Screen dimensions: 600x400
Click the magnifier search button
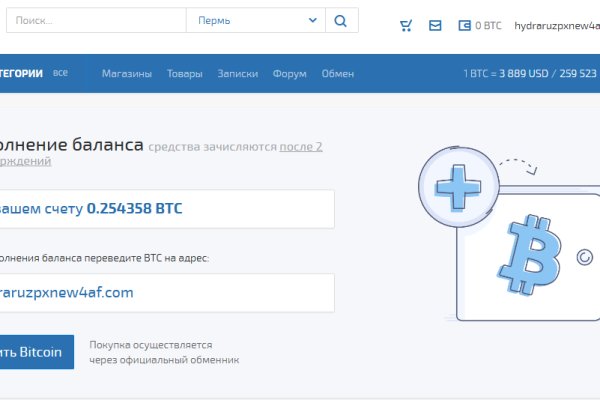[341, 21]
